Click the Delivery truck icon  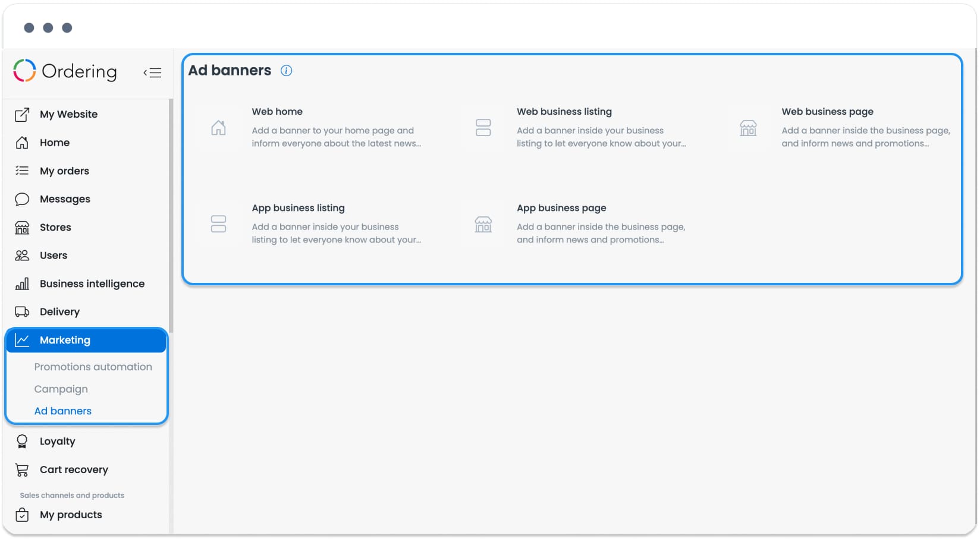coord(22,312)
